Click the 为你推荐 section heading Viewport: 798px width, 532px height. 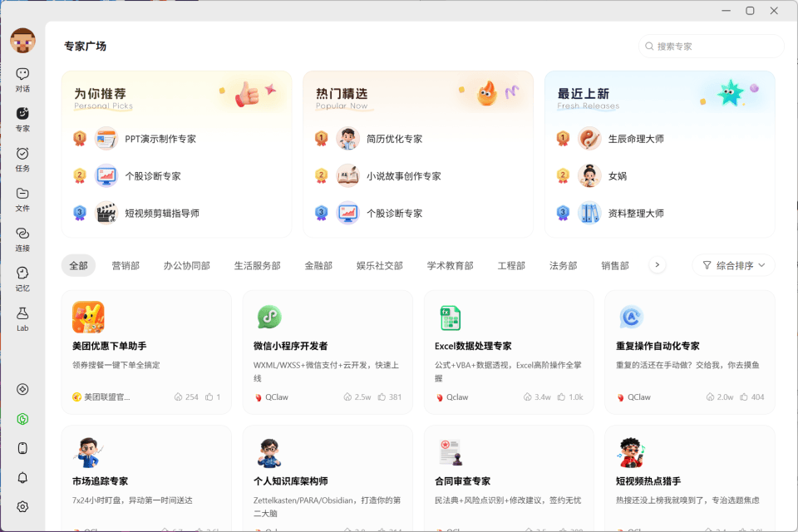click(x=101, y=94)
